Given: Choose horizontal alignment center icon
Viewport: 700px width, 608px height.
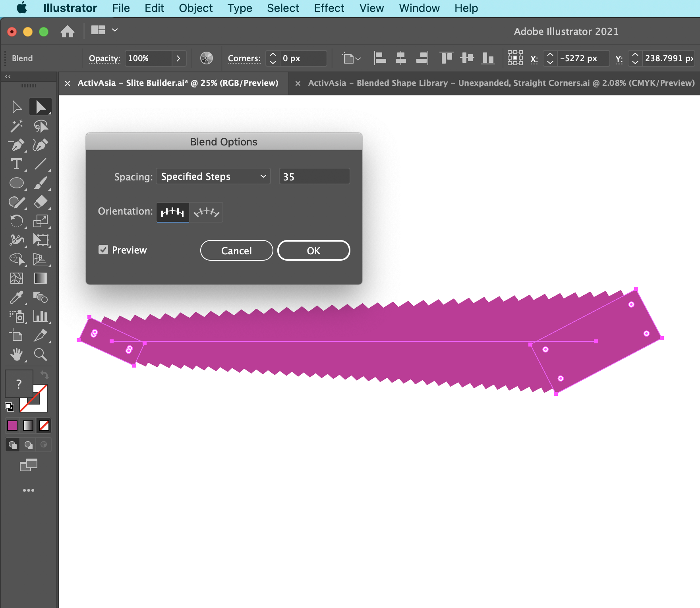Looking at the screenshot, I should (x=400, y=58).
